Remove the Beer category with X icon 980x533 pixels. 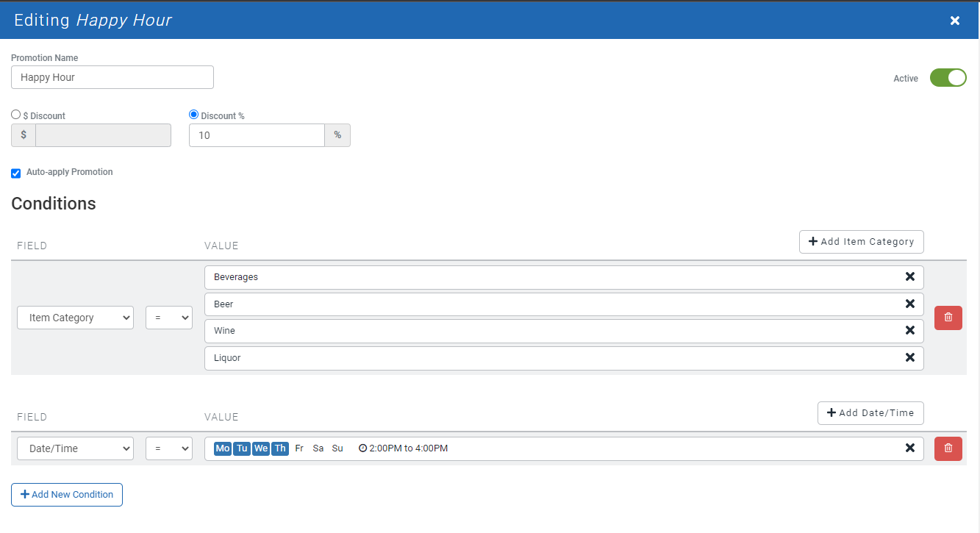[909, 304]
